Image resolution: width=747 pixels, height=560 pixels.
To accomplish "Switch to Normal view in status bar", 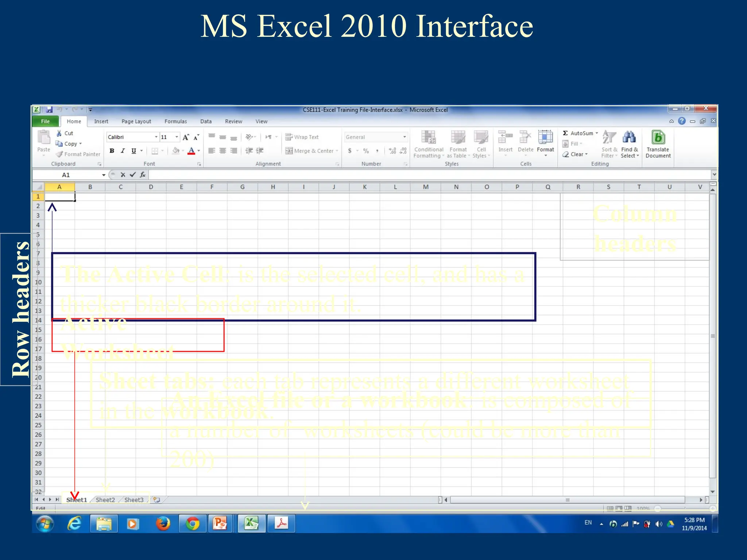I will click(x=610, y=508).
